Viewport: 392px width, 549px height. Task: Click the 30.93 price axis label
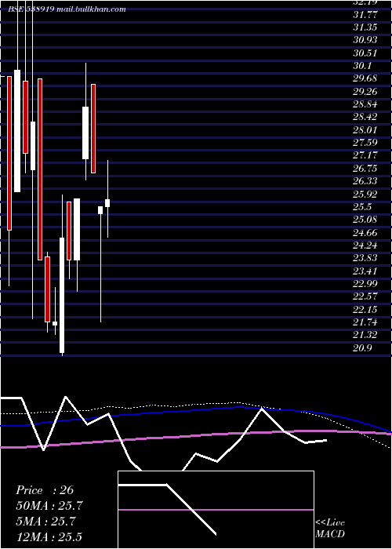click(366, 40)
